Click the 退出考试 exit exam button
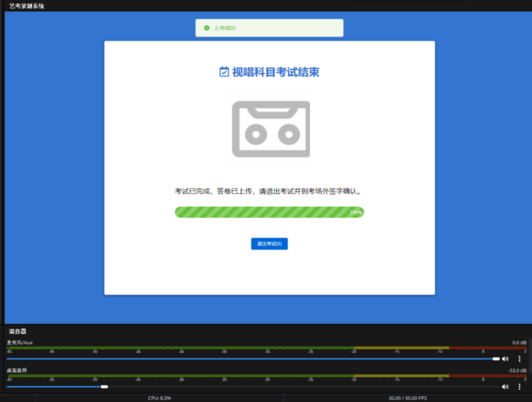 pos(269,244)
